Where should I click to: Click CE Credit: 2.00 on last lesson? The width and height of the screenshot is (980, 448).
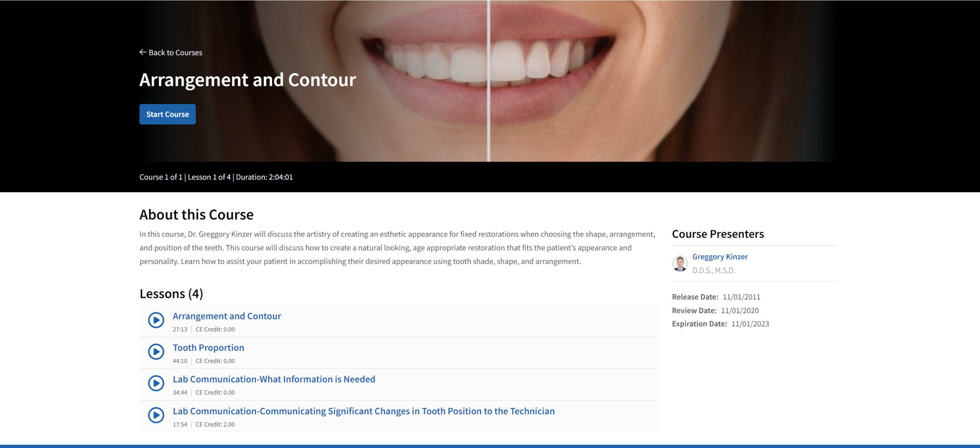(215, 424)
